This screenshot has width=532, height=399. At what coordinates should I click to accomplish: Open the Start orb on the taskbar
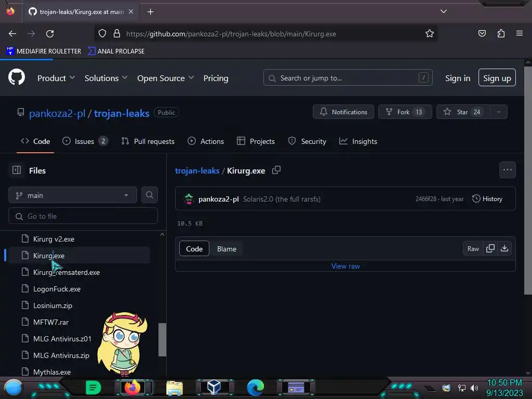(x=13, y=388)
